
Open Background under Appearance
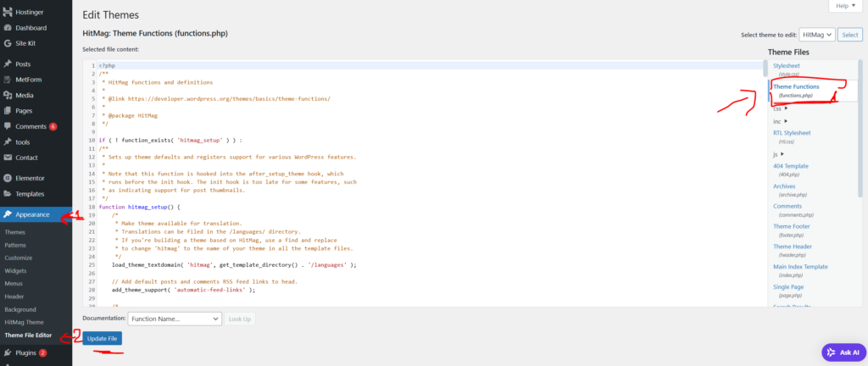[x=20, y=309]
